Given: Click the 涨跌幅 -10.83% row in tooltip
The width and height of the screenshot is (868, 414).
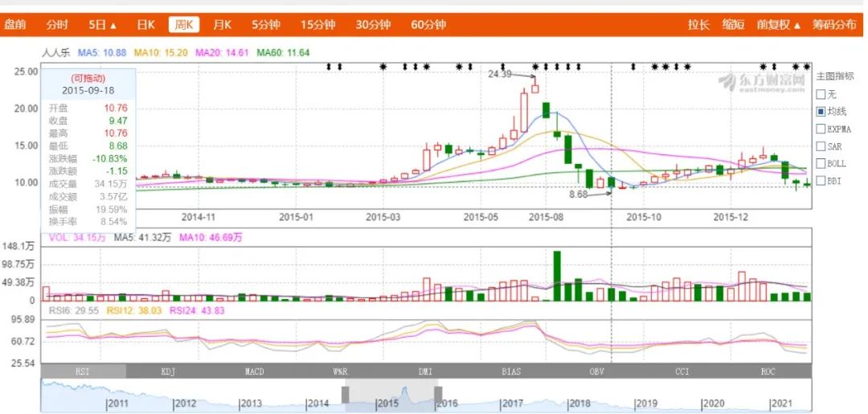Looking at the screenshot, I should [x=88, y=159].
